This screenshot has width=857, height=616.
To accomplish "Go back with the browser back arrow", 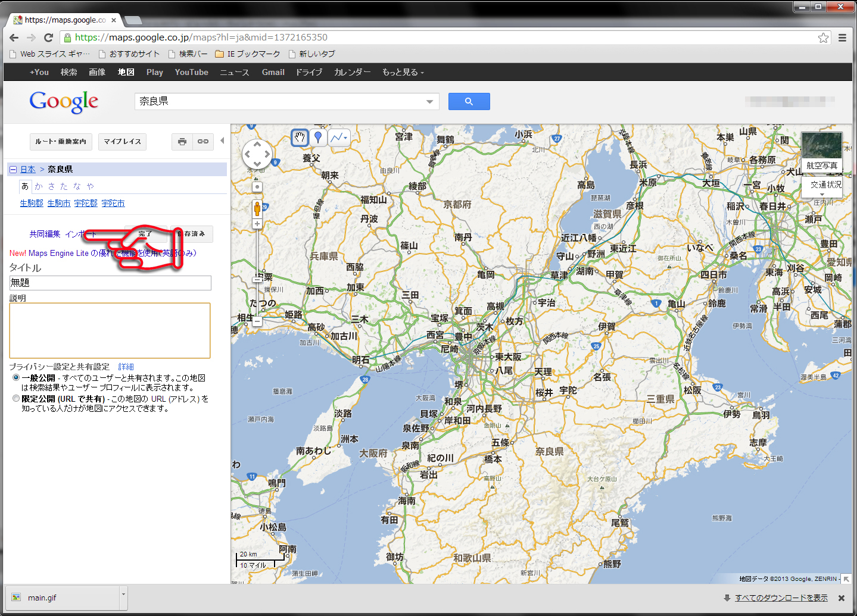I will (x=14, y=37).
